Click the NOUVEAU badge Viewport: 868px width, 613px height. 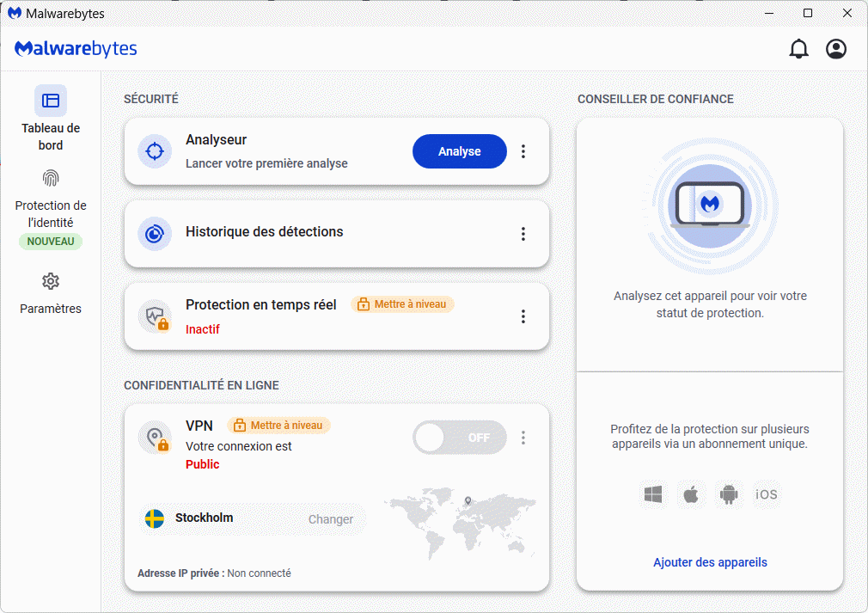point(51,242)
